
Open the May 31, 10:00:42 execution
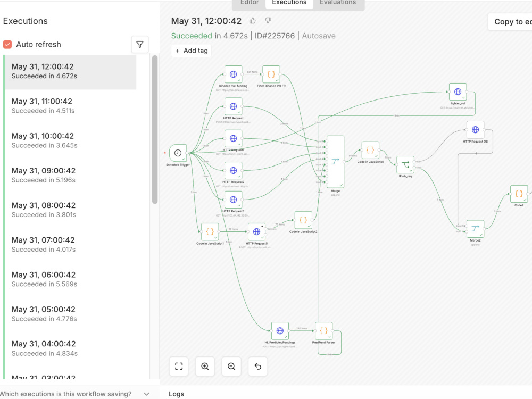[x=71, y=140]
